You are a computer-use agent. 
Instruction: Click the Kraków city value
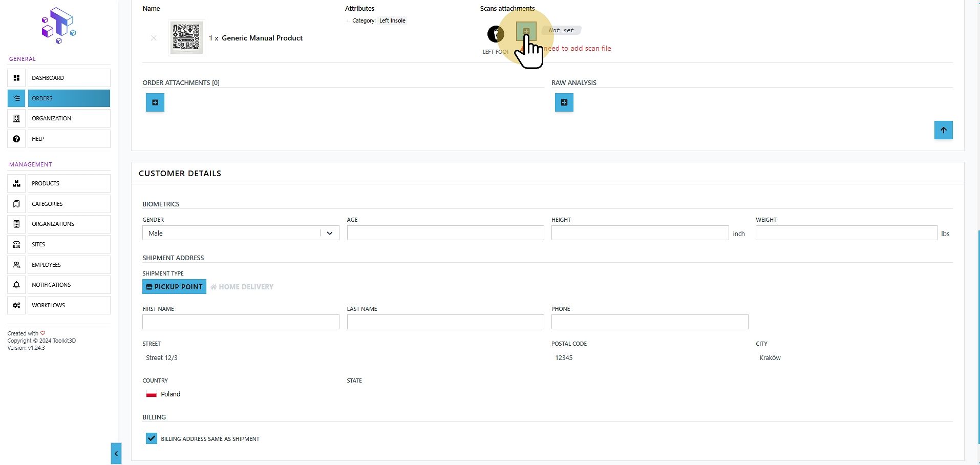pos(770,358)
